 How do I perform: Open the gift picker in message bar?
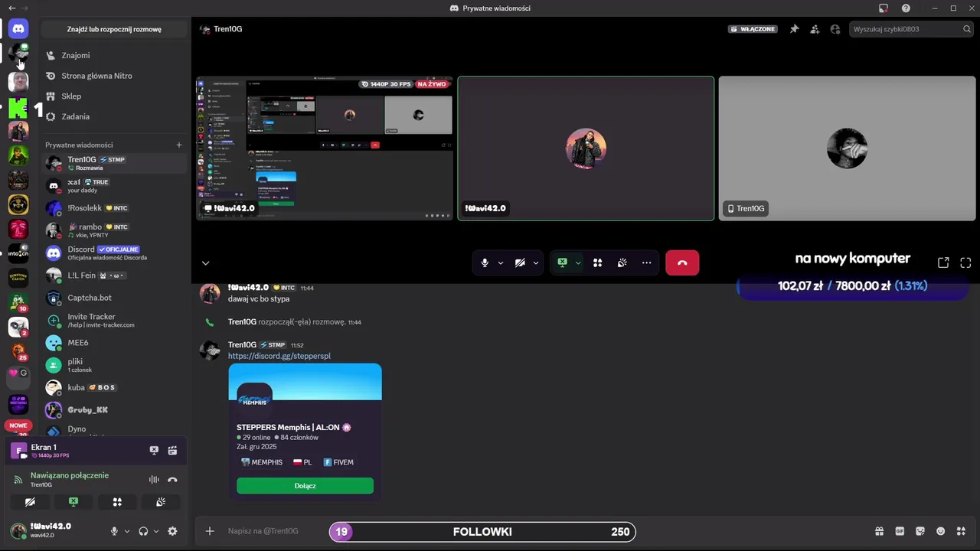880,531
